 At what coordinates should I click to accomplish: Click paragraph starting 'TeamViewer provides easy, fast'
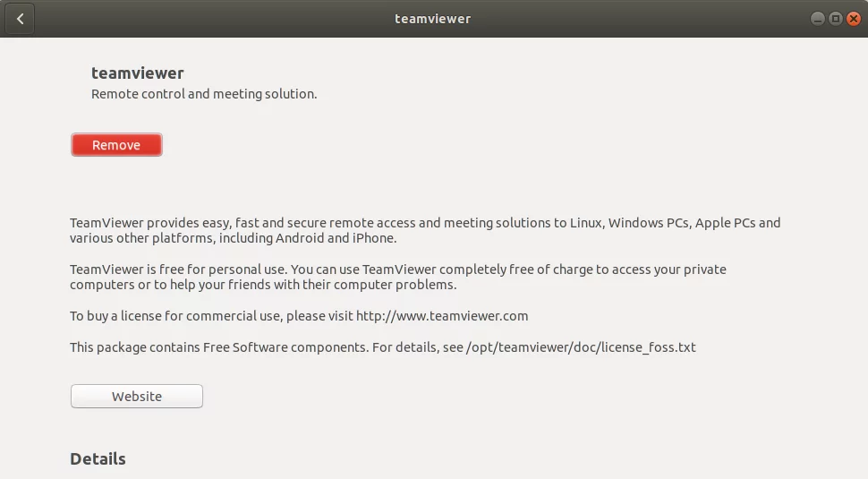tap(425, 230)
